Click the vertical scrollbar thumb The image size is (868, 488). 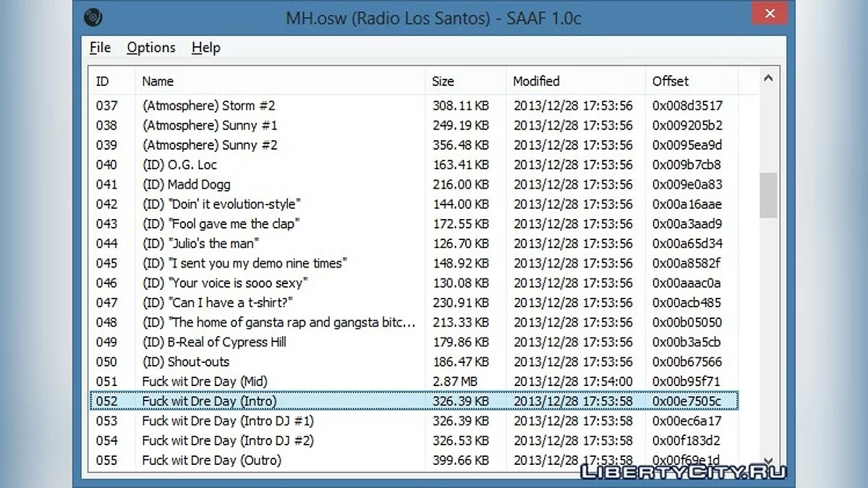[768, 195]
